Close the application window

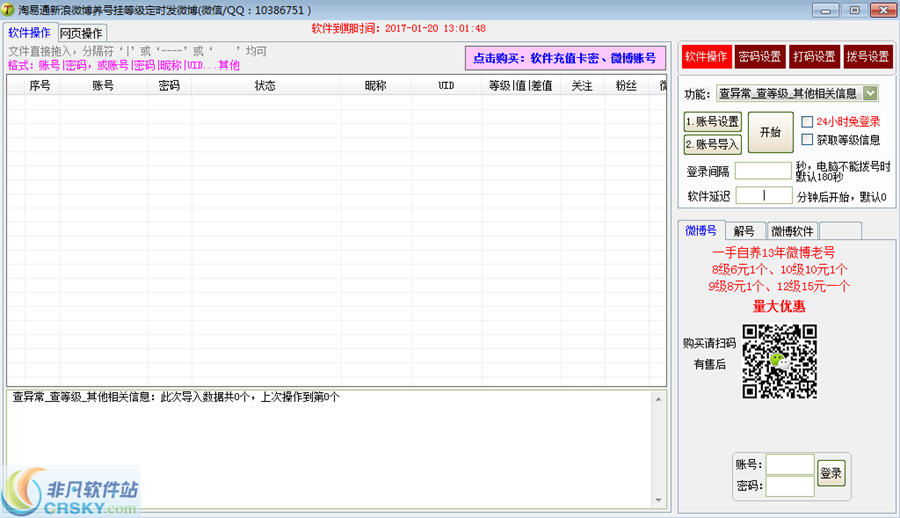click(x=883, y=10)
